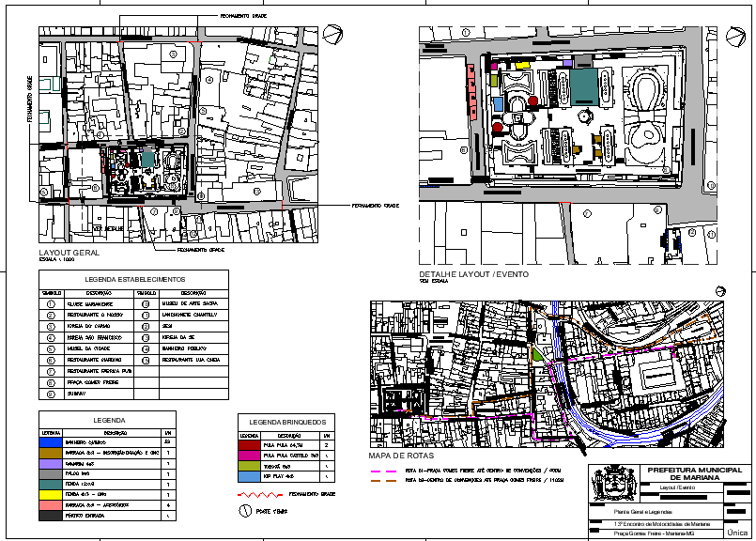Expand the main Legenda table header

[x=109, y=421]
